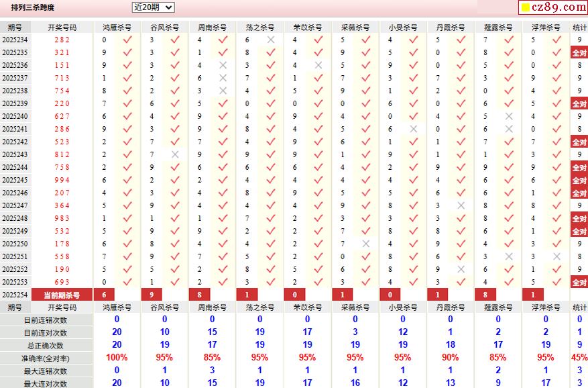Click the 目前连对次数 row label
The width and height of the screenshot is (588, 388).
coord(46,333)
